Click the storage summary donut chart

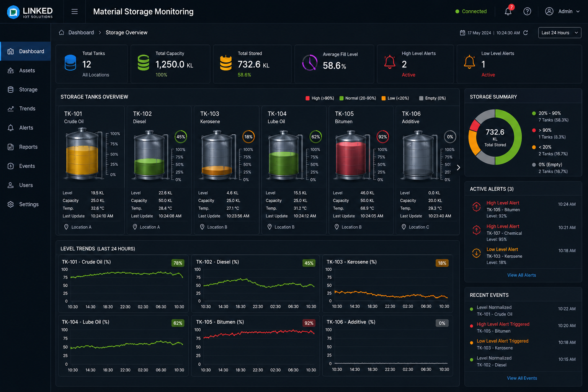495,137
